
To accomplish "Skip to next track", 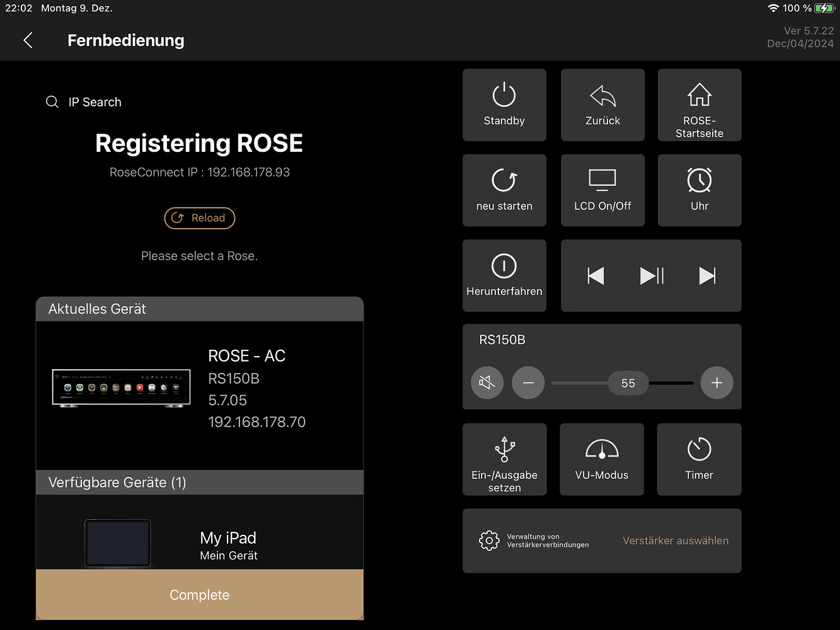I will (x=707, y=275).
